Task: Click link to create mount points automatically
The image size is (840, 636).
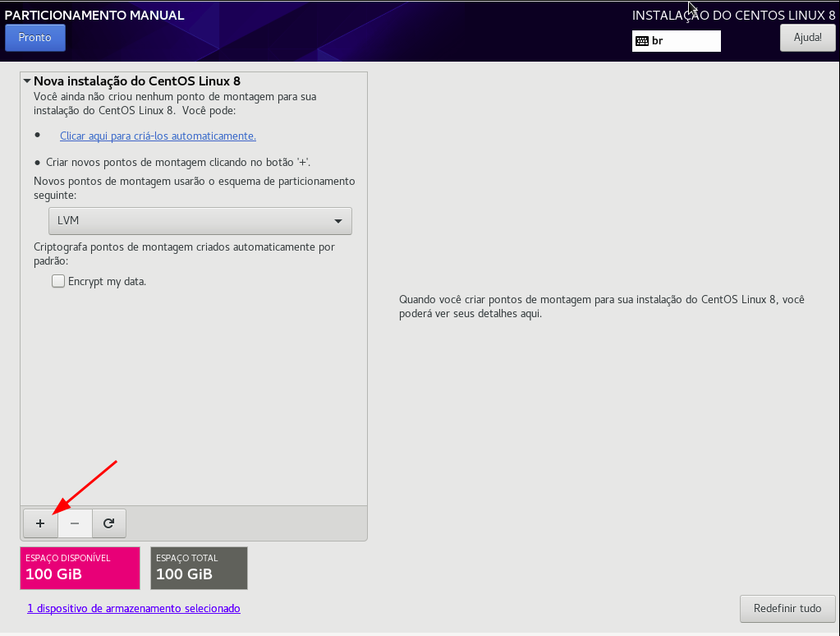Action: [x=158, y=136]
